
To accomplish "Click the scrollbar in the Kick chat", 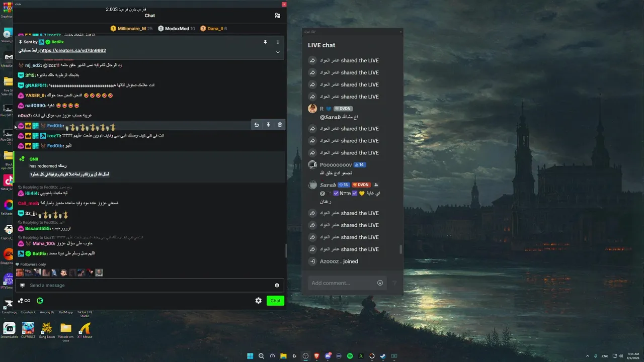I will point(286,250).
